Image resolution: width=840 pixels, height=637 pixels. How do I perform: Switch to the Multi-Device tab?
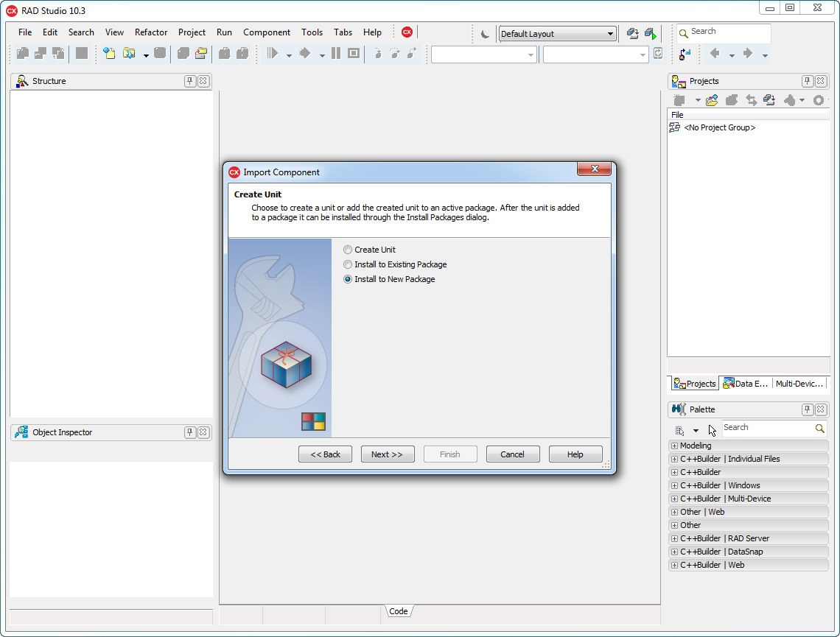pyautogui.click(x=799, y=383)
